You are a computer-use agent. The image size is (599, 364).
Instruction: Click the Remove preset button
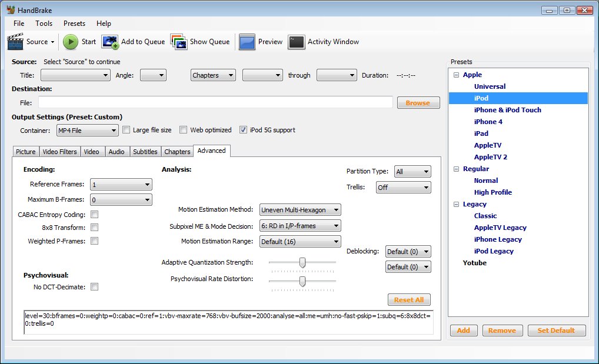(x=502, y=330)
